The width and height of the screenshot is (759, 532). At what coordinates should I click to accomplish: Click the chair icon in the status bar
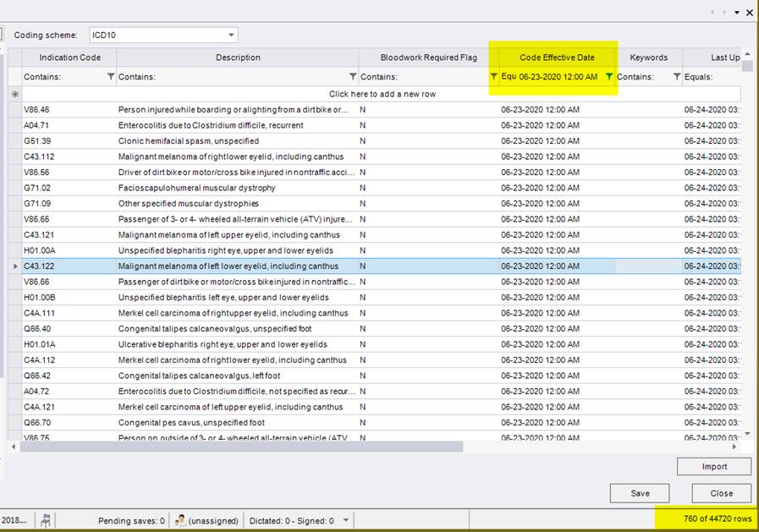(46, 520)
